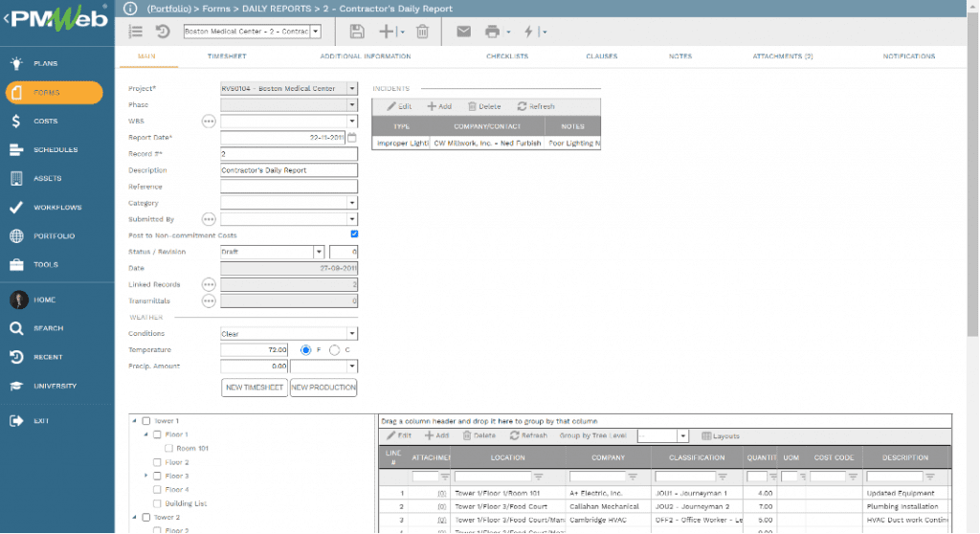Screen dimensions: 980x534
Task: Click the printer icon in toolbar
Action: point(493,32)
